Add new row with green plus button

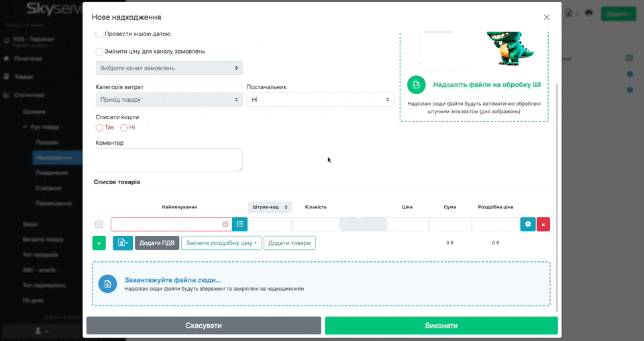tap(99, 243)
